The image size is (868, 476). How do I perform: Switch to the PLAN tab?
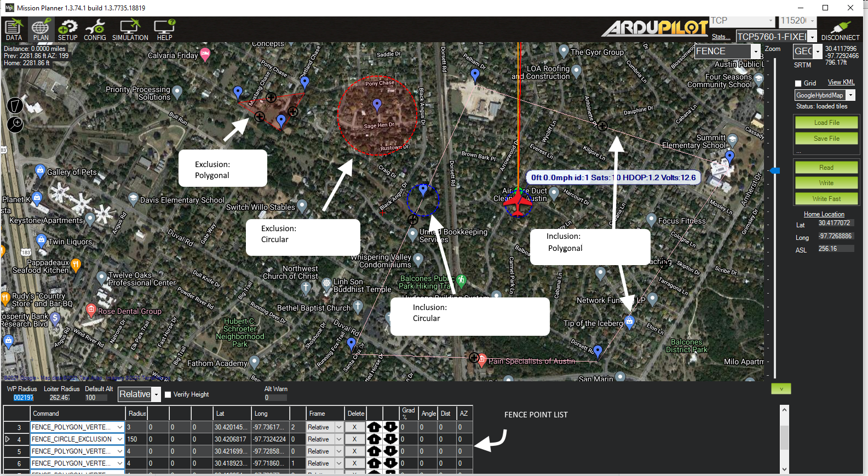click(41, 30)
